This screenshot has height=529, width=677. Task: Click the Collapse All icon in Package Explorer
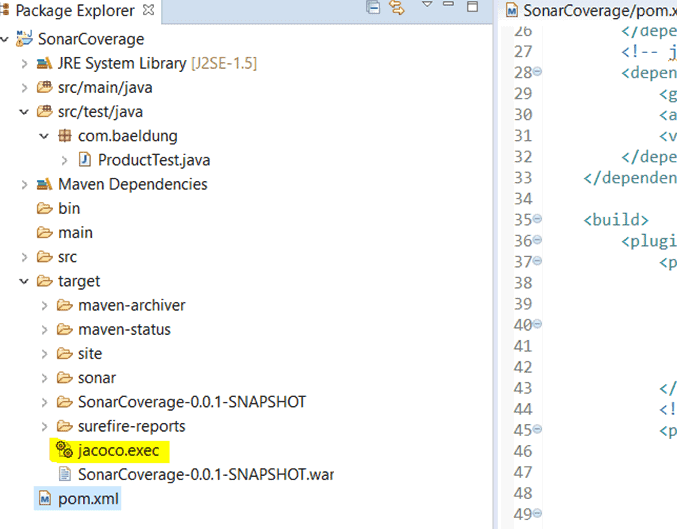click(373, 9)
